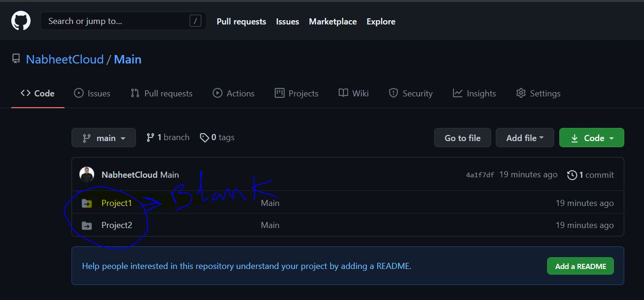The height and width of the screenshot is (300, 644).
Task: Click the tags label icon
Action: pyautogui.click(x=204, y=138)
